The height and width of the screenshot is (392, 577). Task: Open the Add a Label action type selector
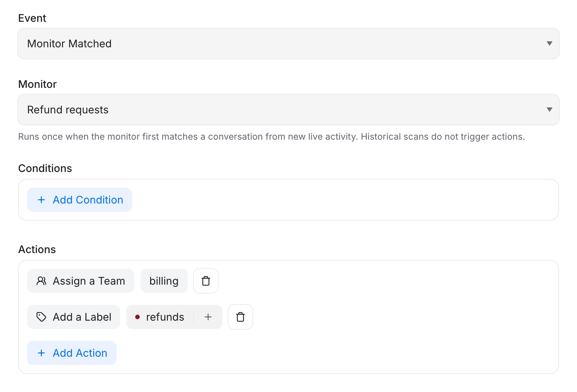click(x=74, y=317)
